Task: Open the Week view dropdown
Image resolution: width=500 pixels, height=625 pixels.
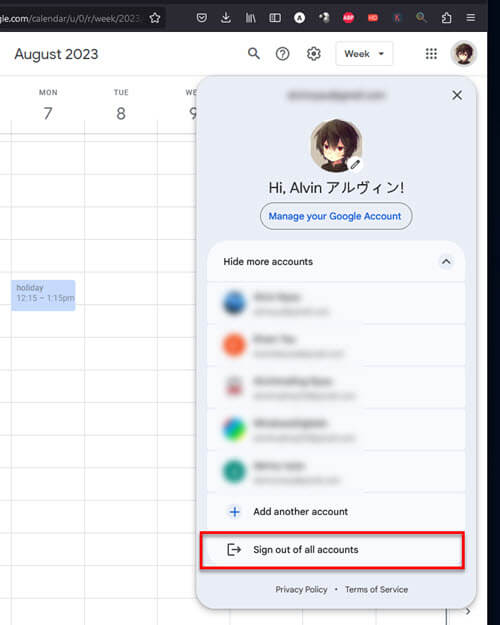Action: 364,53
